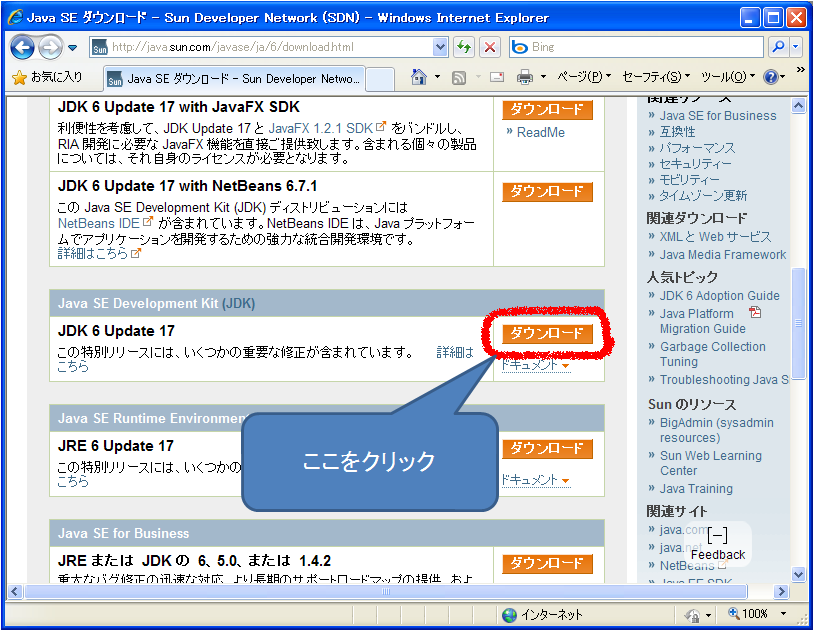Image resolution: width=814 pixels, height=631 pixels.
Task: Open Garbage Collection Tuning link
Action: coord(712,354)
